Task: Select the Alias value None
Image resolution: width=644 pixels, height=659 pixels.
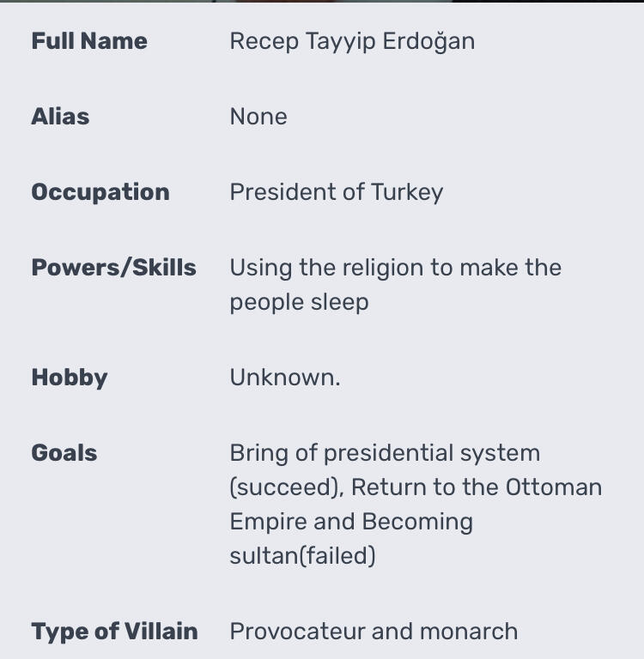Action: coord(258,117)
